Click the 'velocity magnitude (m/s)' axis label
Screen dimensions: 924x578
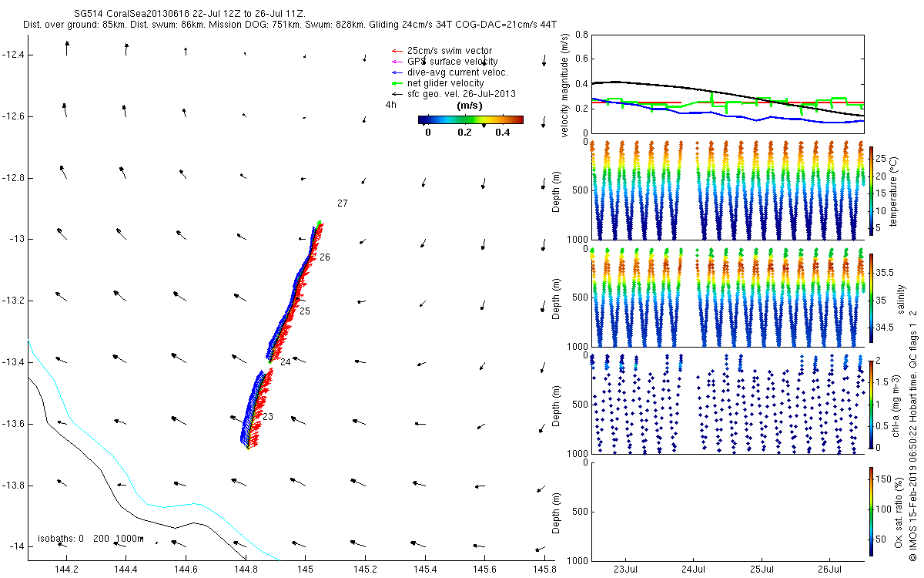tap(565, 86)
